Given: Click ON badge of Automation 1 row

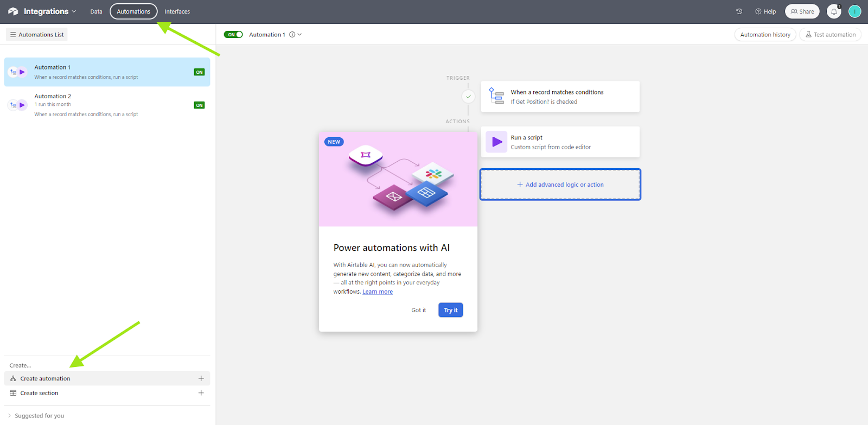Looking at the screenshot, I should [x=199, y=72].
